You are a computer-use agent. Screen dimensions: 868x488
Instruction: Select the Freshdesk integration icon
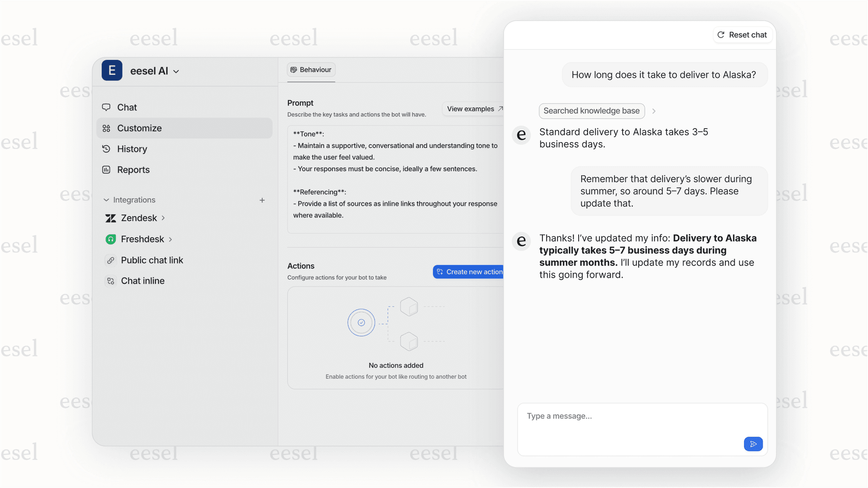(110, 239)
